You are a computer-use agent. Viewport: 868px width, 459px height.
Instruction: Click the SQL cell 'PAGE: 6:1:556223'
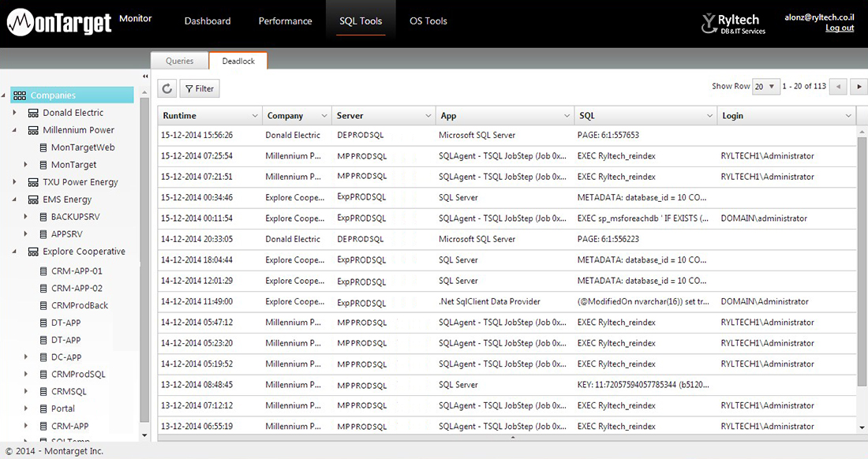tap(608, 239)
